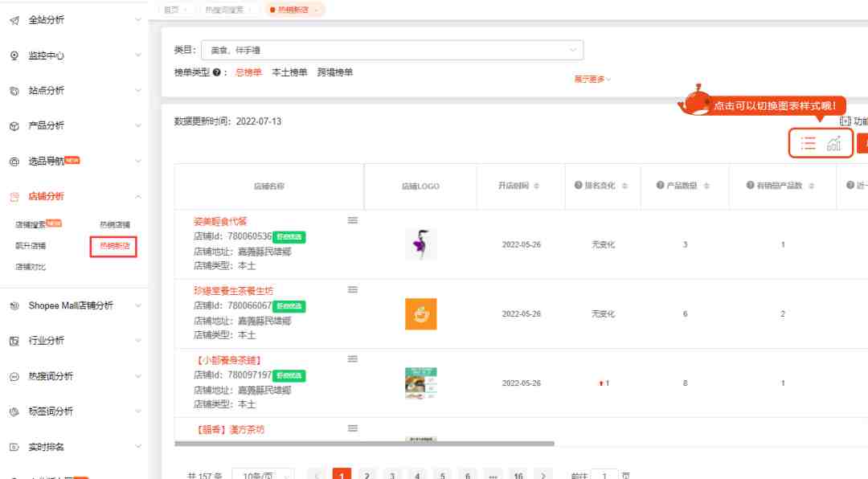Go to next page arrow
This screenshot has width=868, height=479.
click(x=543, y=475)
